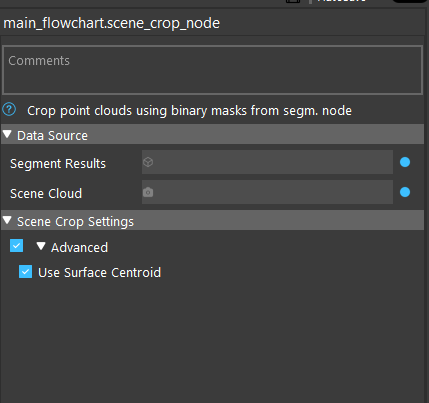The width and height of the screenshot is (429, 403).
Task: Click the Scene Crop Settings header label
Action: 75,222
